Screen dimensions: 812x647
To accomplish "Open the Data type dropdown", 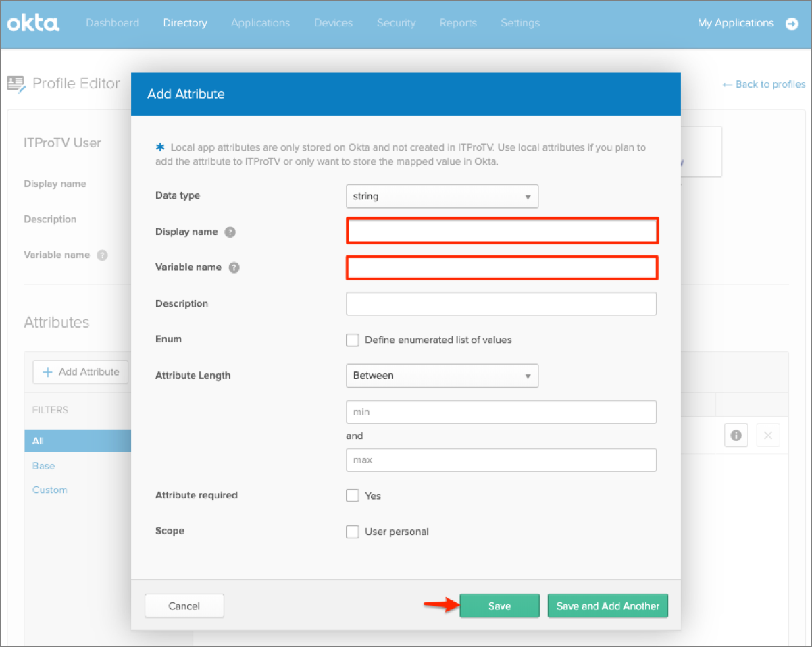I will tap(442, 197).
